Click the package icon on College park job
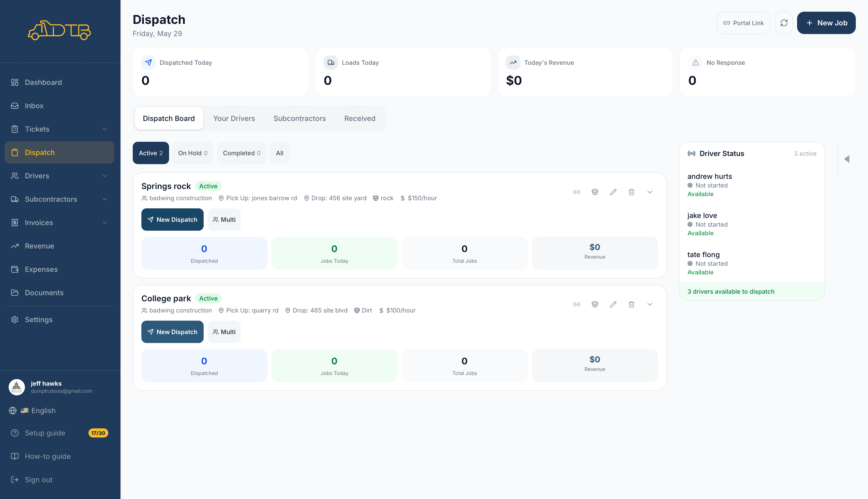868x499 pixels. pyautogui.click(x=595, y=304)
